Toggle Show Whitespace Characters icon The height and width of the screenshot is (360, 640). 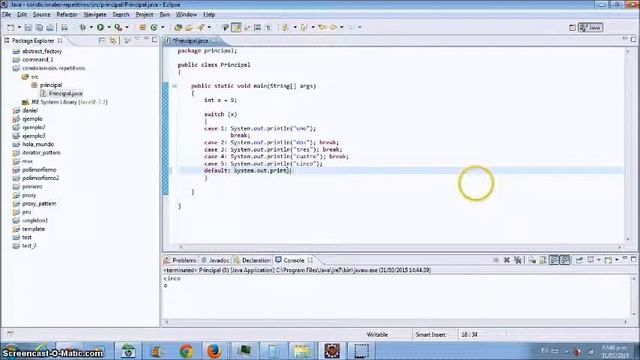[268, 27]
